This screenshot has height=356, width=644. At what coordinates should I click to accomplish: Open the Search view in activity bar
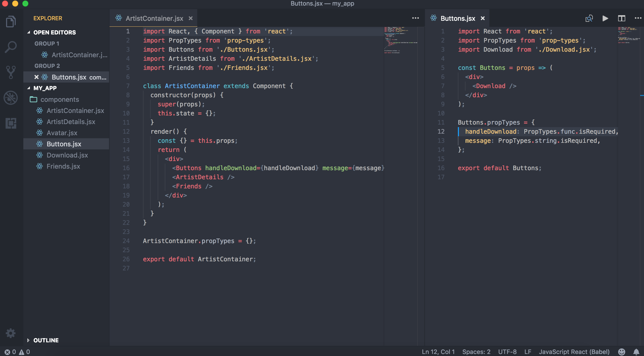(11, 47)
